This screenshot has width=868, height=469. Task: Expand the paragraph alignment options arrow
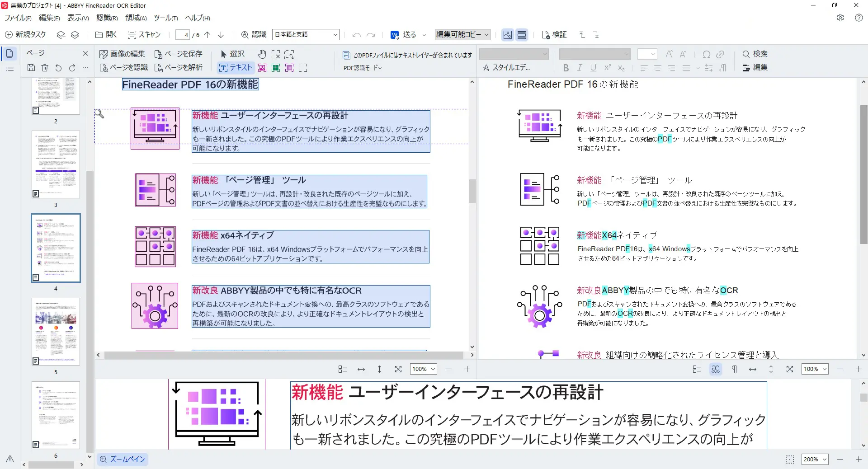point(698,68)
